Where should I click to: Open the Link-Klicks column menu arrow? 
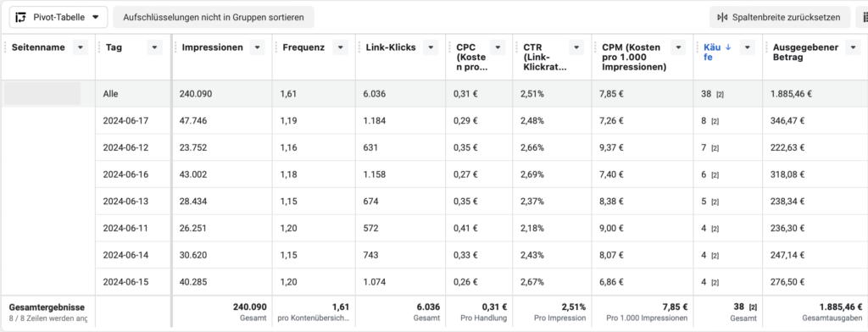431,47
